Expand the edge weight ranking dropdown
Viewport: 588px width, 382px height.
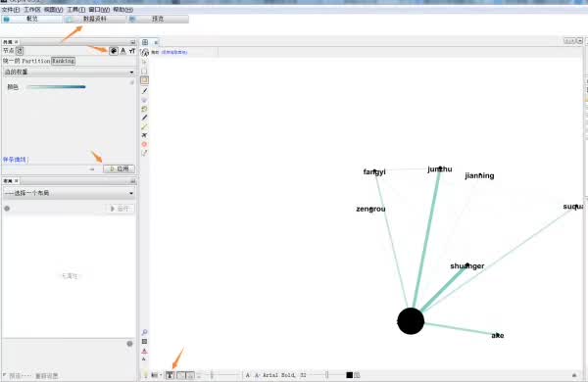click(x=70, y=72)
